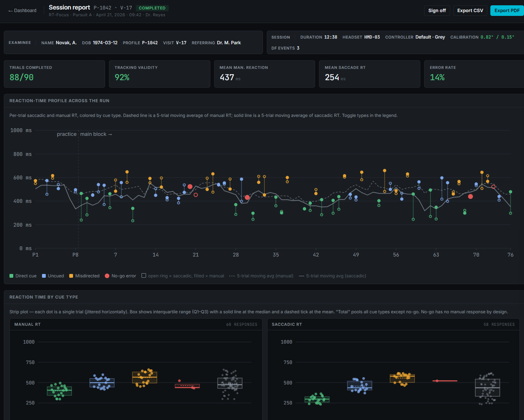Select the Error Rate 14% card
The width and height of the screenshot is (524, 420).
(x=474, y=74)
